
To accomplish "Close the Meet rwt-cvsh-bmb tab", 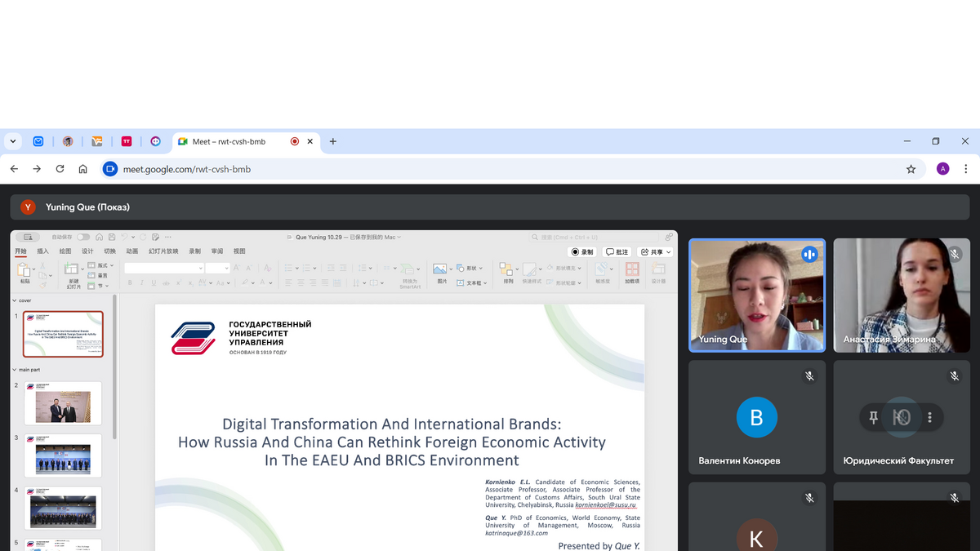I will tap(310, 141).
